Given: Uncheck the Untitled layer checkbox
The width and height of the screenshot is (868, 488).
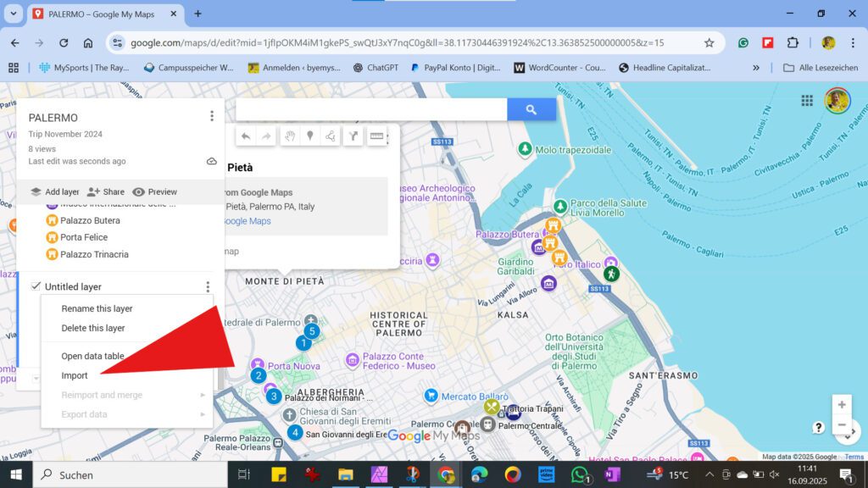Looking at the screenshot, I should click(x=35, y=286).
